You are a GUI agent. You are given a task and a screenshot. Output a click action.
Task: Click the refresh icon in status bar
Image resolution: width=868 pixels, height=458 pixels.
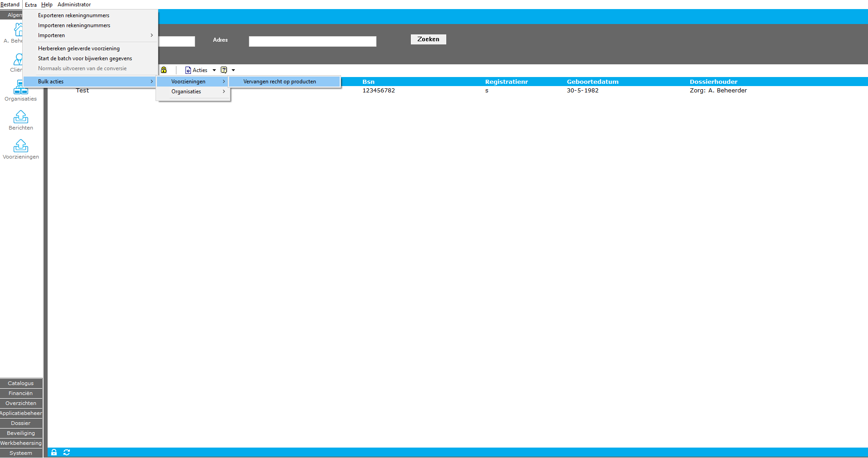coord(67,453)
